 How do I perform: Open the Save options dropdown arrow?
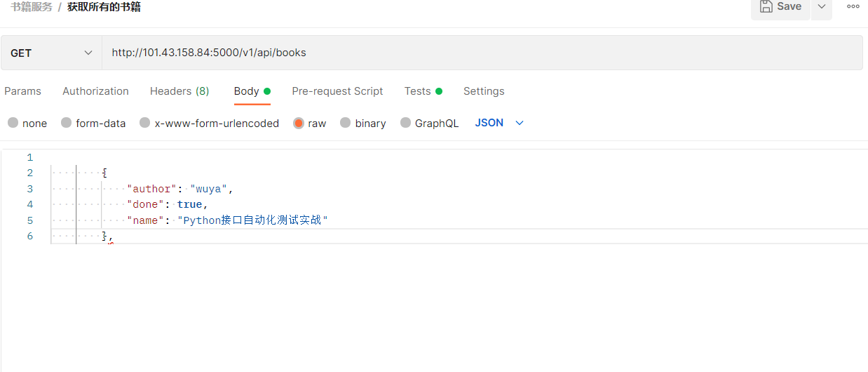[x=822, y=7]
